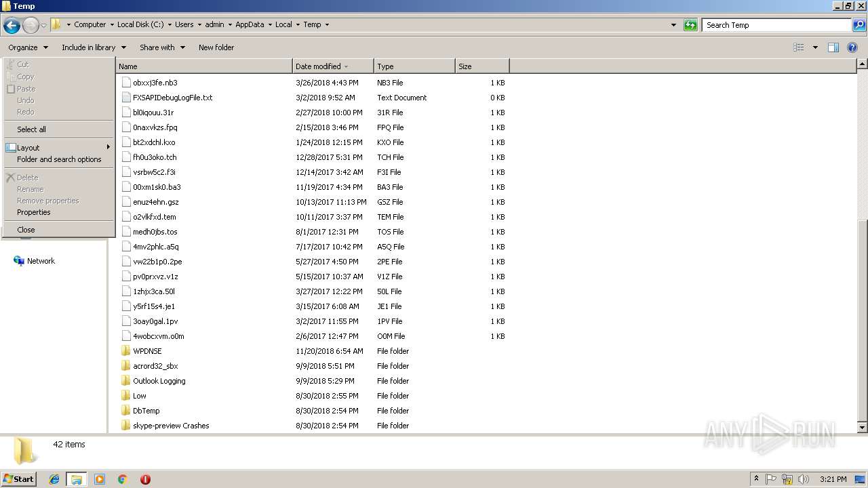868x488 pixels.
Task: Select the skype-preview Crashes folder icon
Action: [x=125, y=426]
